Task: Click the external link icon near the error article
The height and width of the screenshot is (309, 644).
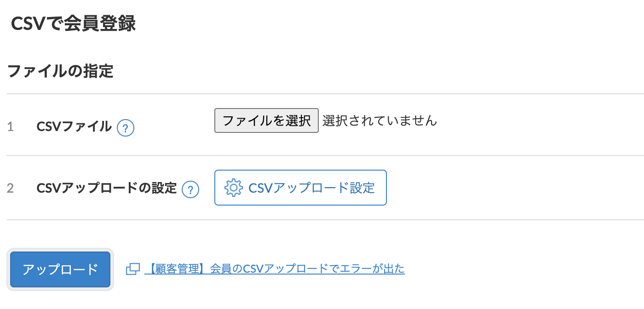Action: point(132,268)
